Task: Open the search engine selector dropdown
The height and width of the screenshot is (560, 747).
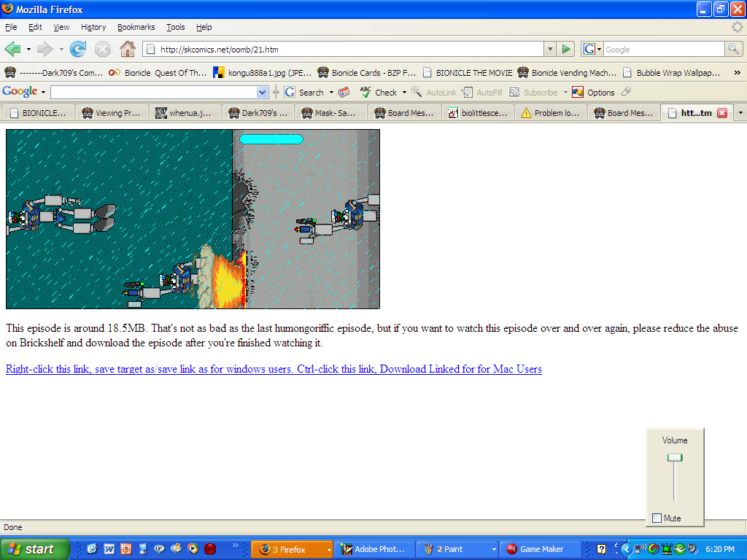Action: point(592,49)
